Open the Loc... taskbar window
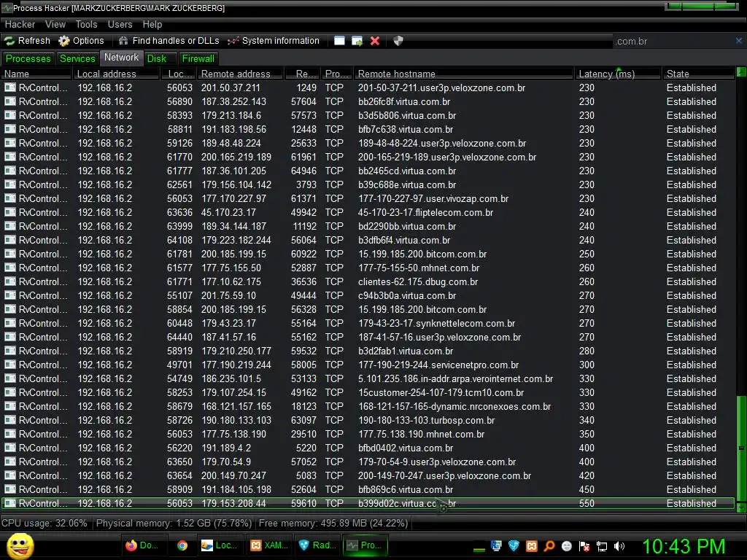Viewport: 747px width, 560px height. pos(219,545)
